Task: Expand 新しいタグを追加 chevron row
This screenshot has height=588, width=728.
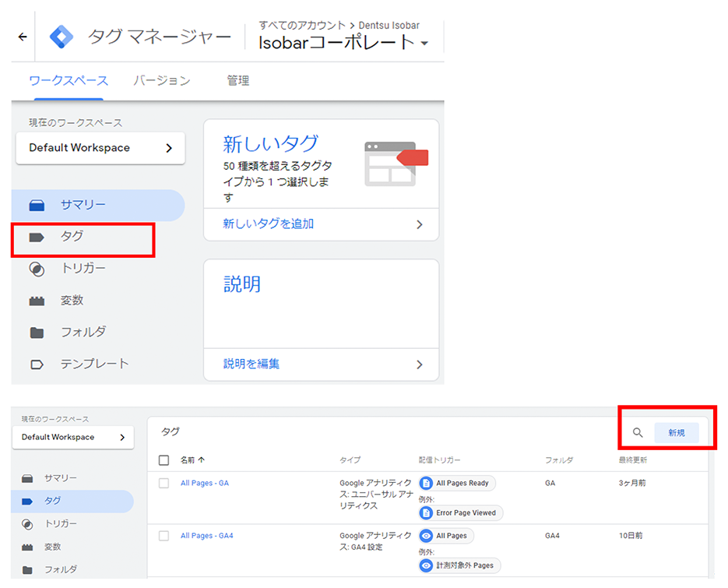Action: [x=321, y=224]
